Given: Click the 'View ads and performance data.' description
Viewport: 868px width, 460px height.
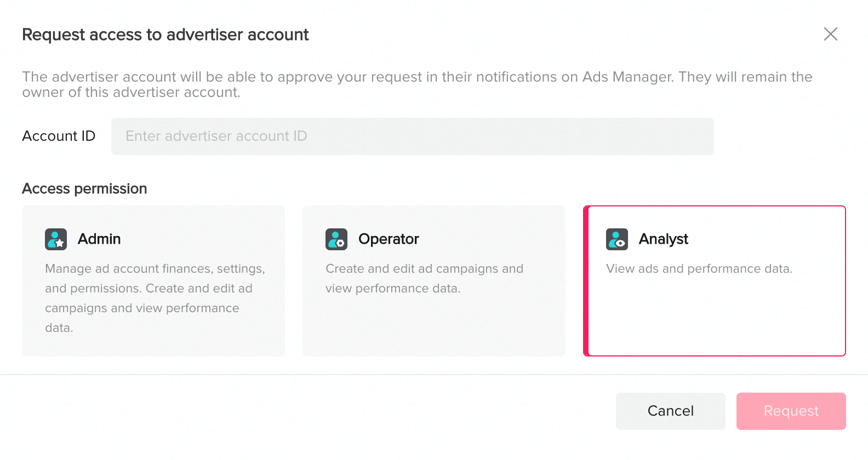Looking at the screenshot, I should [x=699, y=269].
